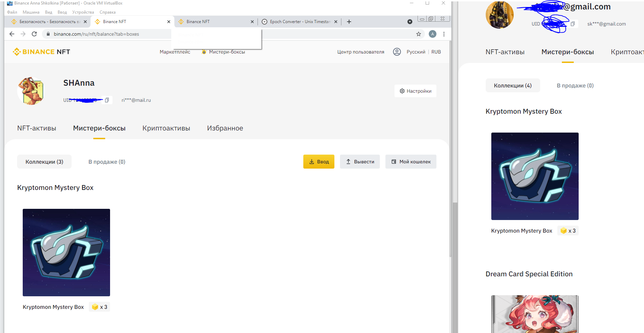Click SHAnna's profile avatar
The height and width of the screenshot is (333, 644).
point(31,91)
